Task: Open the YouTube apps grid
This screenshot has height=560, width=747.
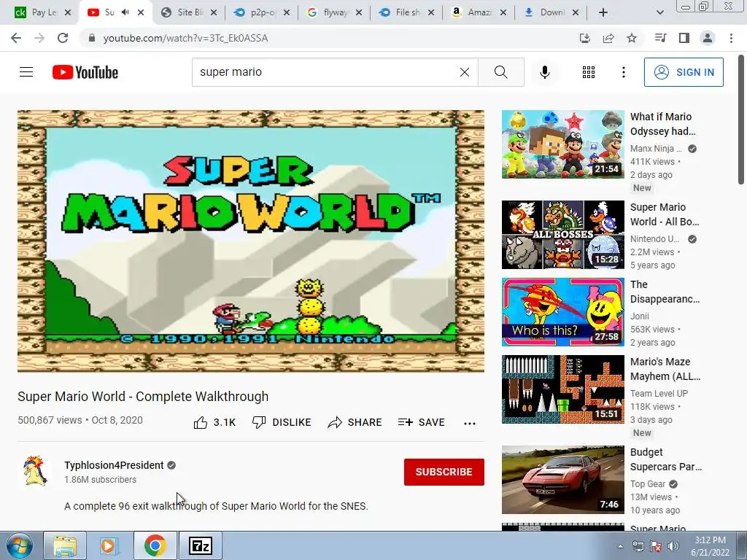Action: (x=589, y=72)
